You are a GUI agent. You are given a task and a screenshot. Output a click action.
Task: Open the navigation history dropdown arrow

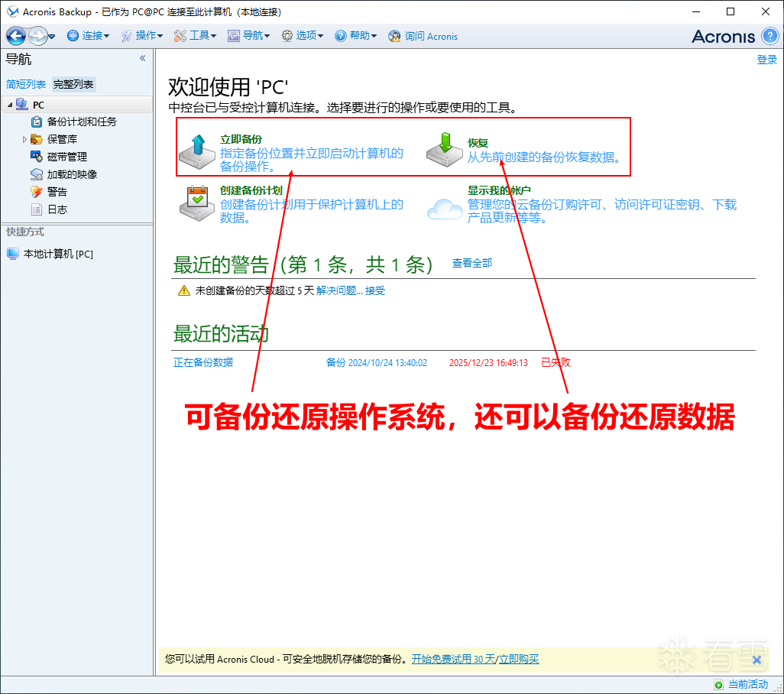pyautogui.click(x=51, y=37)
